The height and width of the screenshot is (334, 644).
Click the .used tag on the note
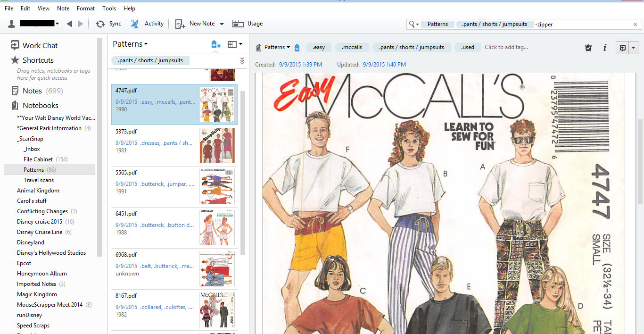[468, 47]
